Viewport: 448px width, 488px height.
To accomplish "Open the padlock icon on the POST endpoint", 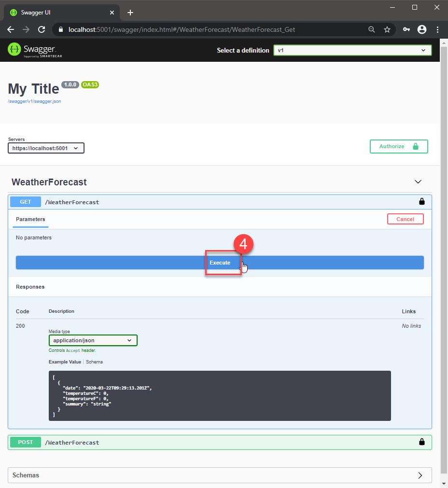I will (x=421, y=442).
